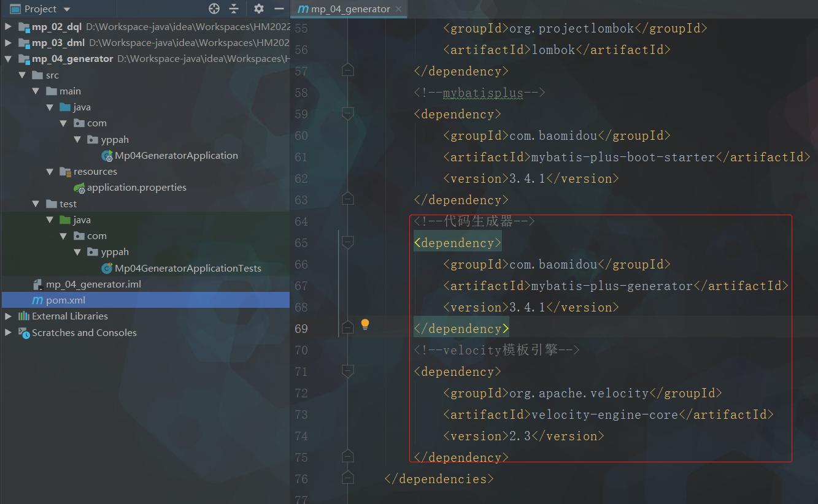Click the Mp04GeneratorApplicationTests class icon
The width and height of the screenshot is (818, 504).
pyautogui.click(x=107, y=268)
